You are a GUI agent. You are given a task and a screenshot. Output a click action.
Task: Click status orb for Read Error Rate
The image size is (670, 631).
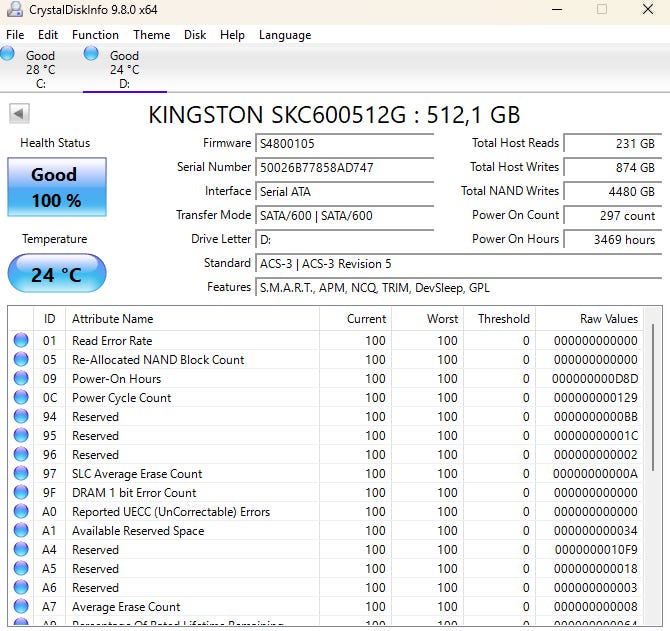pyautogui.click(x=21, y=341)
